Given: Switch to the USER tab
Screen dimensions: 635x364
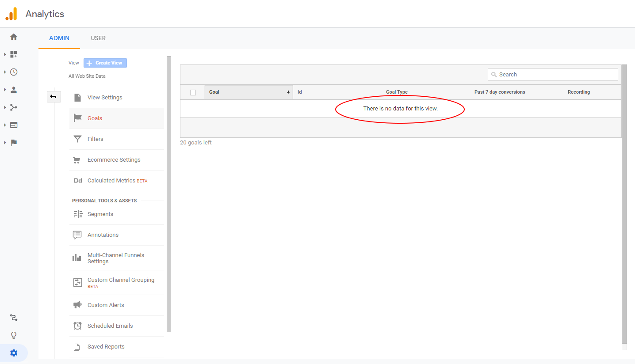Looking at the screenshot, I should pyautogui.click(x=98, y=38).
